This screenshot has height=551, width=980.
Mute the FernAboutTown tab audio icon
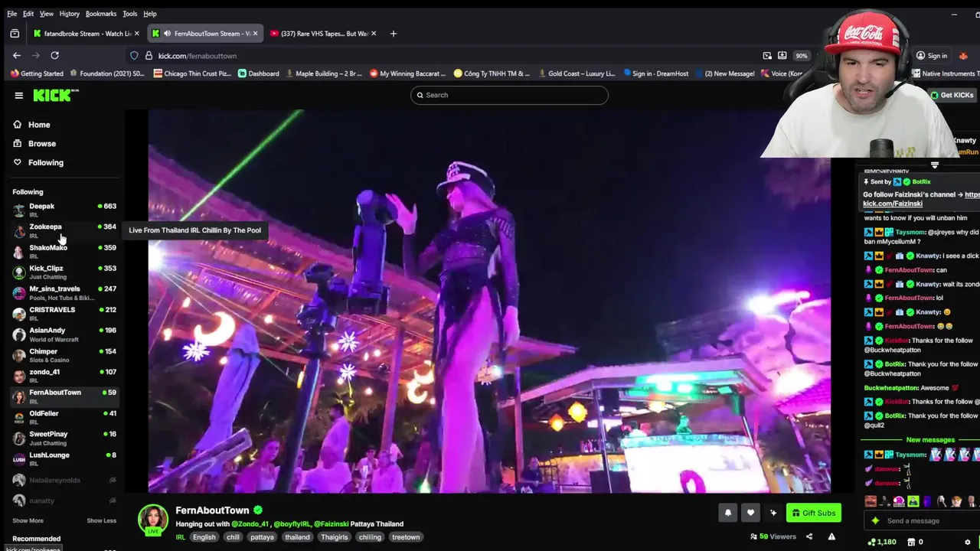pos(167,34)
